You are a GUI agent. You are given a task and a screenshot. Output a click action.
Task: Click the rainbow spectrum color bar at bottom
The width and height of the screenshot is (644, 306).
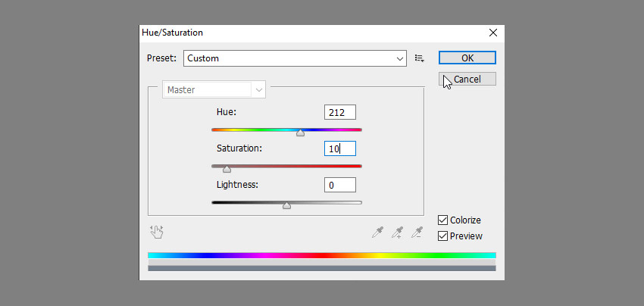coord(321,255)
